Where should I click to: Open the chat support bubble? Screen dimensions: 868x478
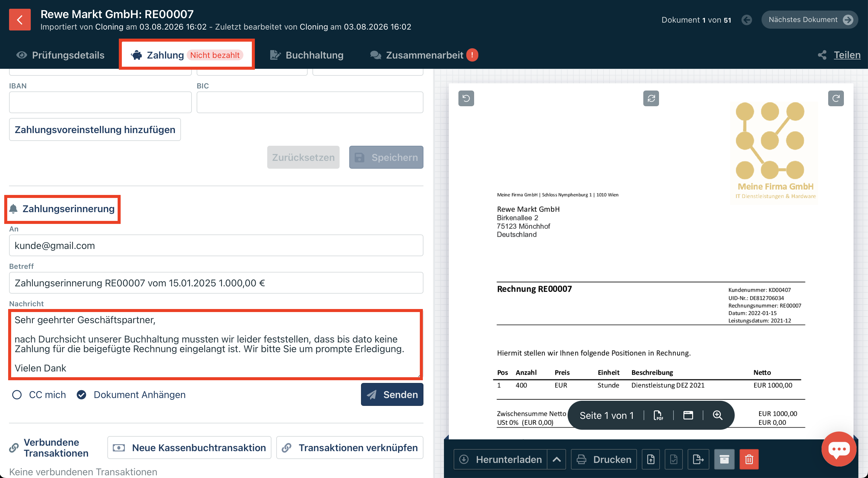[839, 449]
